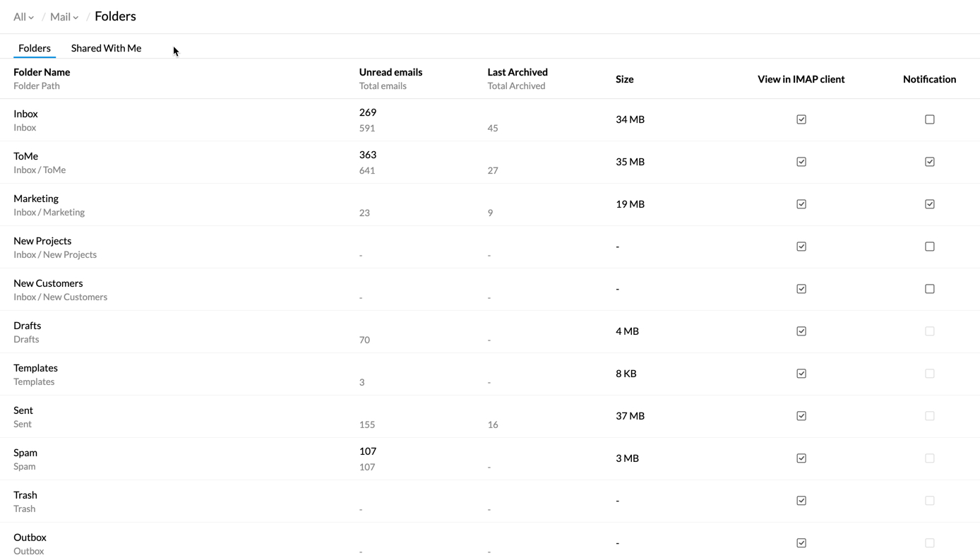Uncheck IMAP client view for Templates
The width and height of the screenshot is (980, 558).
point(801,374)
